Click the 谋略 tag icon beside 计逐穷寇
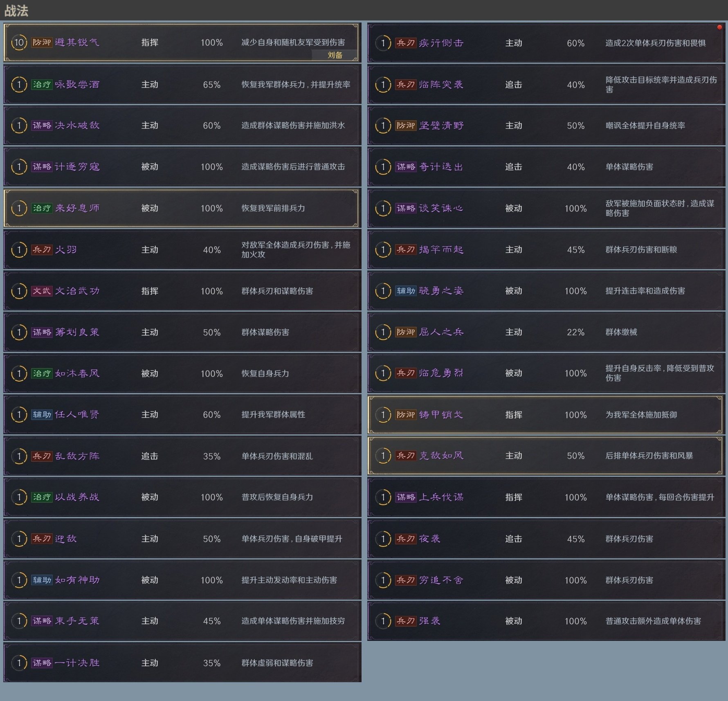This screenshot has width=728, height=701. (x=42, y=167)
